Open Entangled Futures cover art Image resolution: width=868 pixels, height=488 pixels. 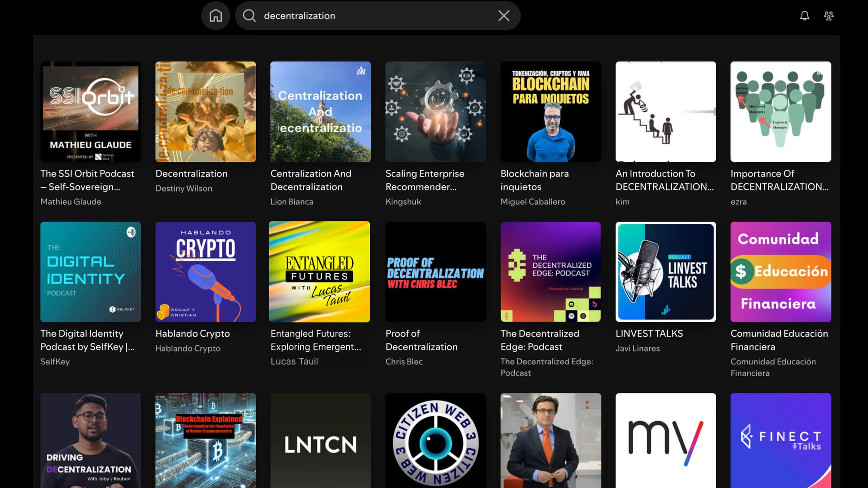click(x=319, y=272)
